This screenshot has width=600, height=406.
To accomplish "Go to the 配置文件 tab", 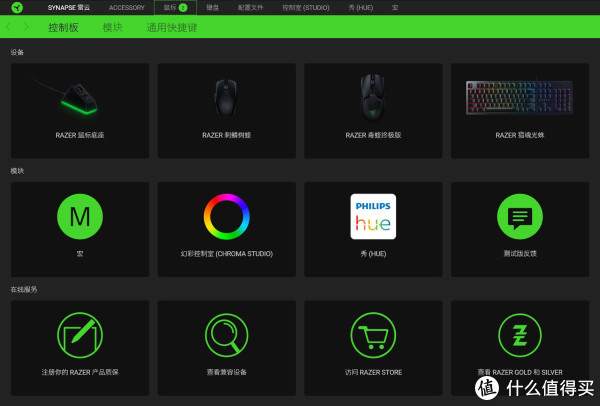I will 250,8.
